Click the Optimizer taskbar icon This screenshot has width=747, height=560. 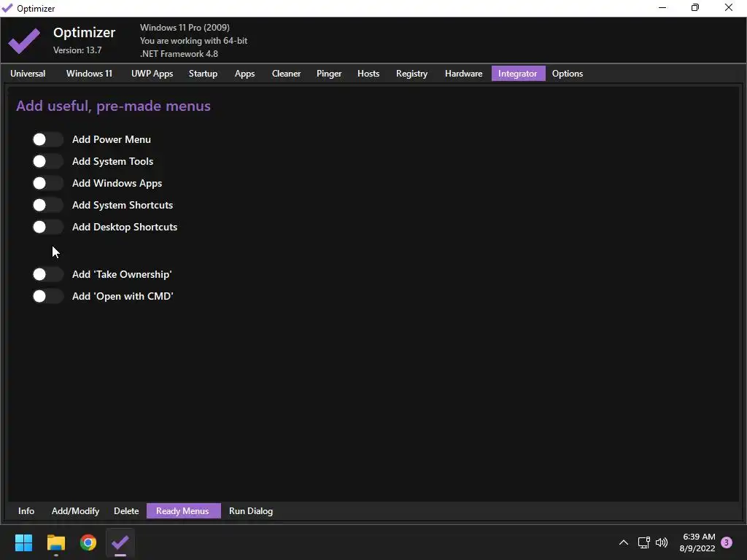pyautogui.click(x=120, y=542)
